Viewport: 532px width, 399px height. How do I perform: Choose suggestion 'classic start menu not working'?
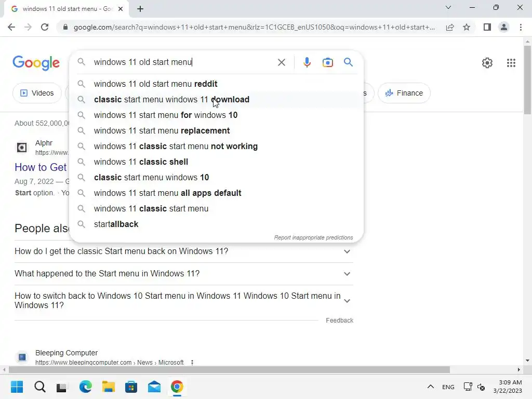tap(216, 146)
